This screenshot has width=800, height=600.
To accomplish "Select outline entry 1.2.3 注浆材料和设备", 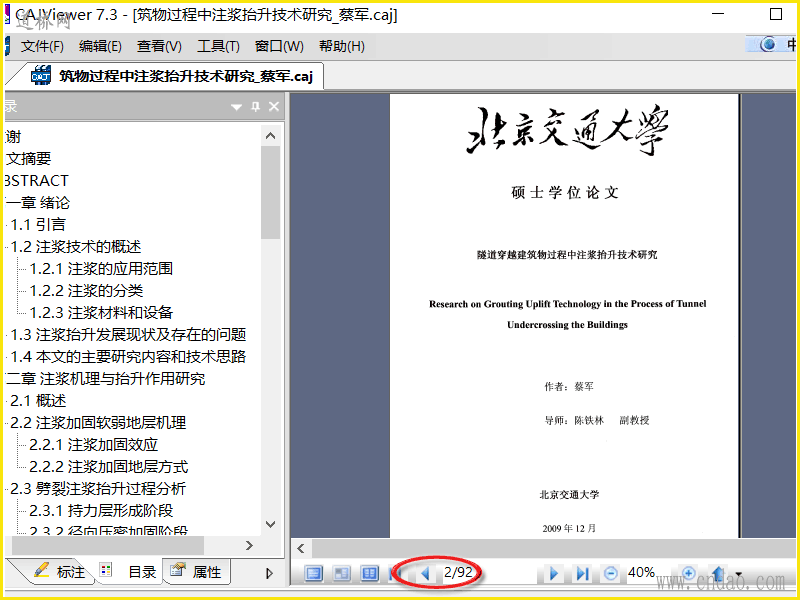I will (101, 312).
